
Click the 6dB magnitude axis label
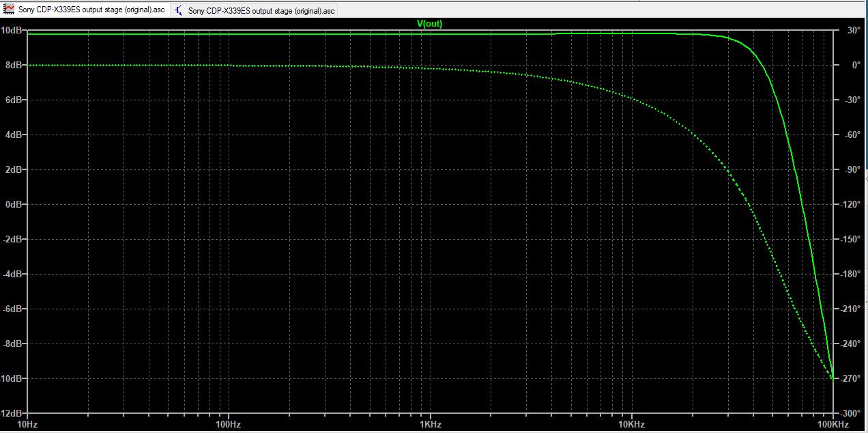(x=13, y=100)
